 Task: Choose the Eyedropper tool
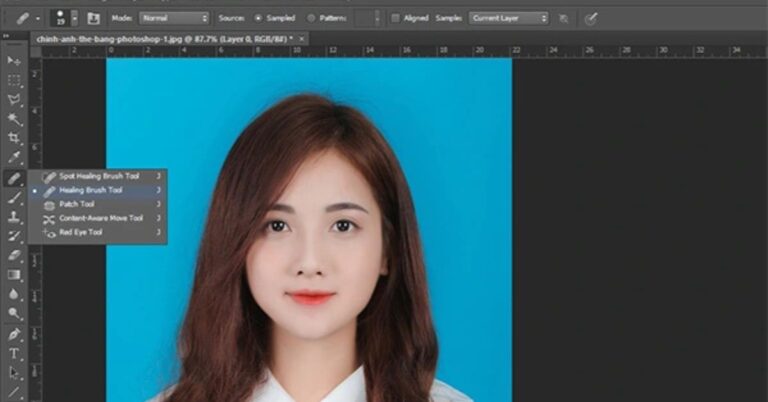tap(15, 158)
